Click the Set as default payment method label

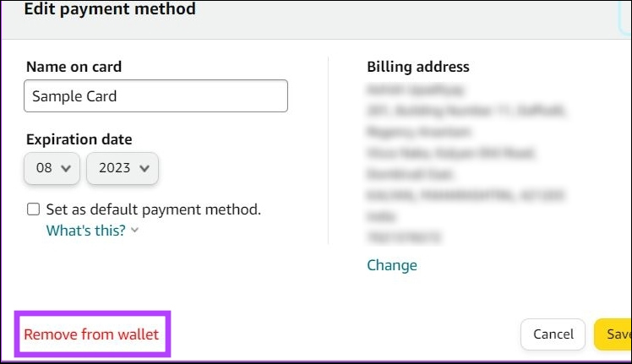pyautogui.click(x=153, y=209)
